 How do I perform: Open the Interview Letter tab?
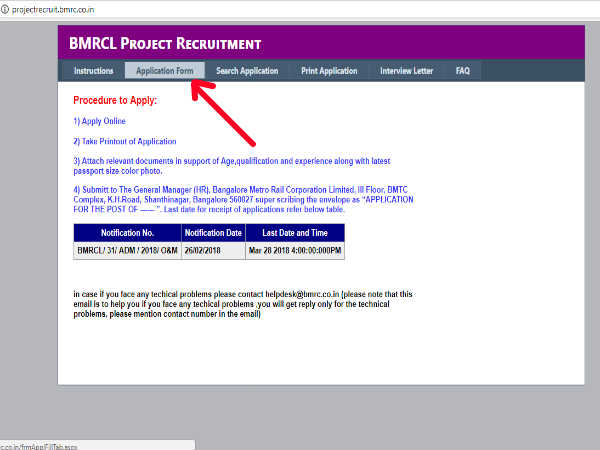click(x=406, y=71)
